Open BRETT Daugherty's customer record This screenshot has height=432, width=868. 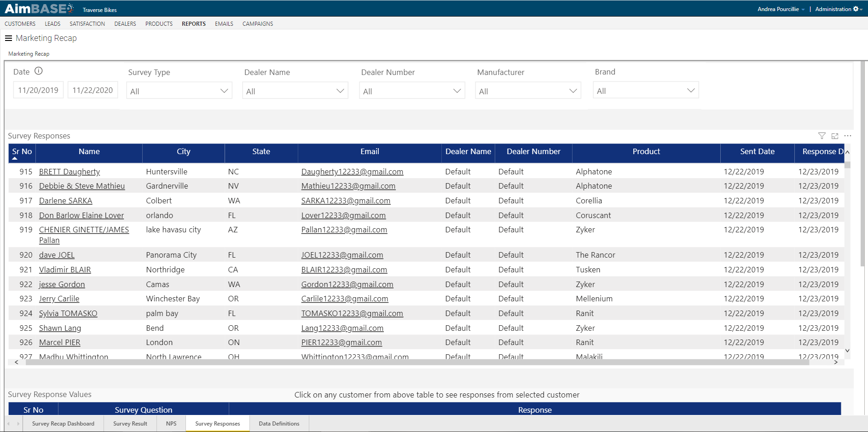[69, 171]
